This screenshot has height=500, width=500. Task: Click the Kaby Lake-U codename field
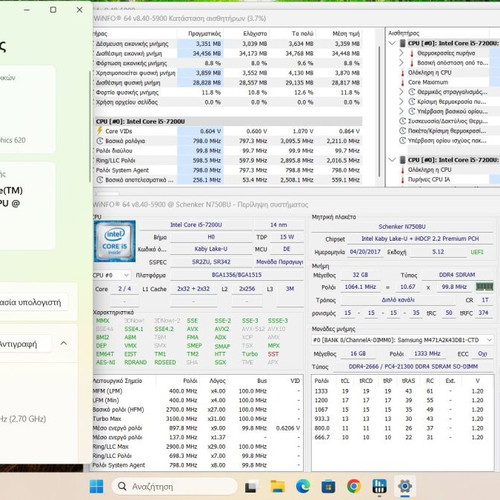pos(211,249)
